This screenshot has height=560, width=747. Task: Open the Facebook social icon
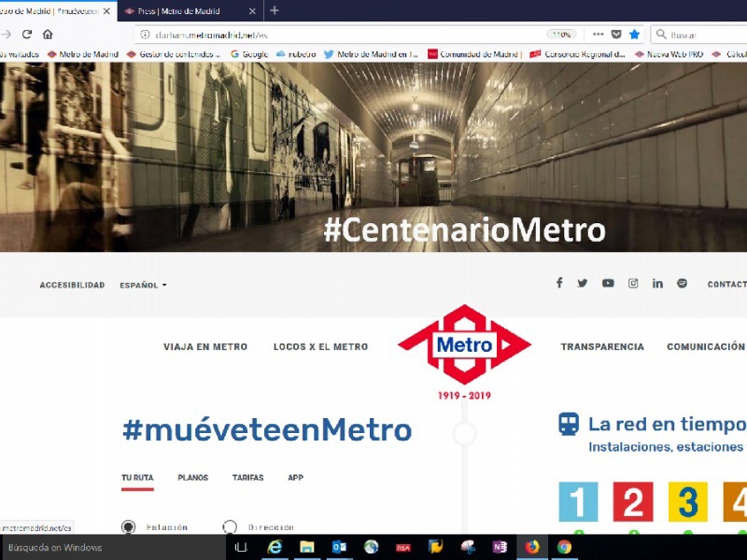[559, 283]
